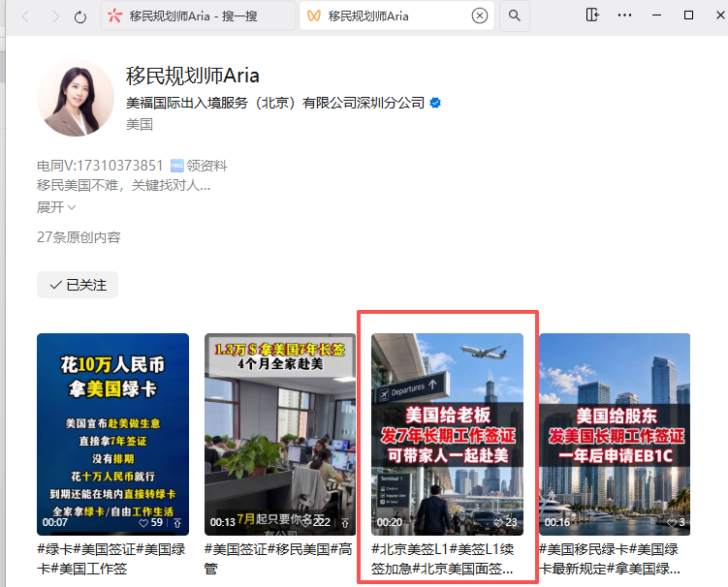Click the heart icon showing 222 likes
728x587 pixels.
tap(307, 522)
